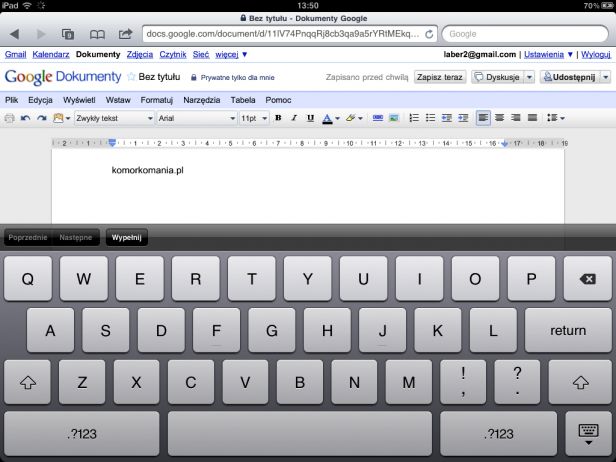Click the Wyloguj link
The height and width of the screenshot is (462, 616).
point(596,55)
